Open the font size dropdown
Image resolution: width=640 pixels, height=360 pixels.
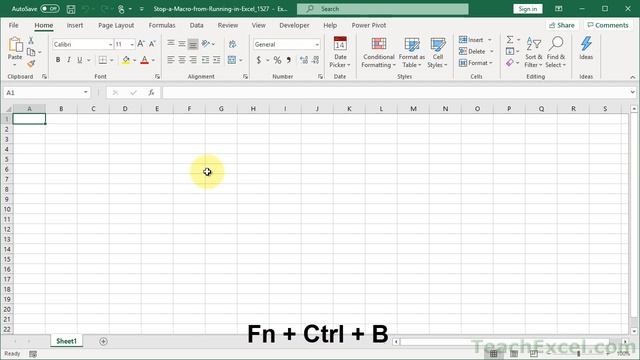point(132,44)
